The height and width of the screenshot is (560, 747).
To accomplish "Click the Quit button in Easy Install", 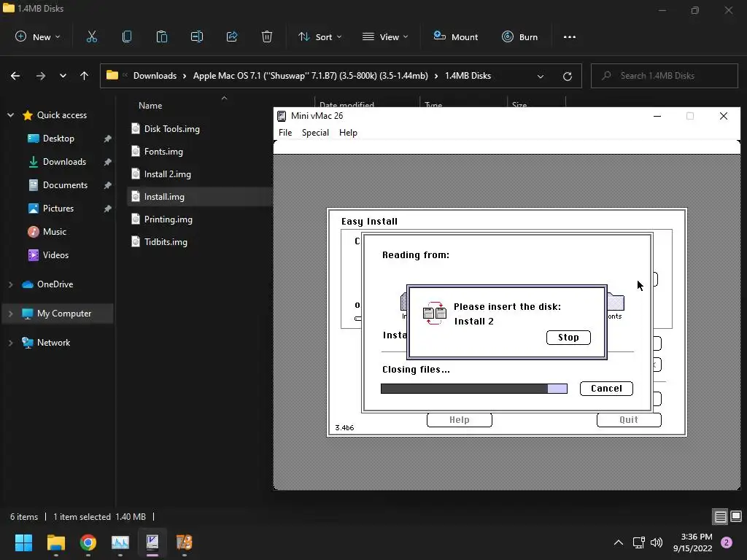I will 629,420.
